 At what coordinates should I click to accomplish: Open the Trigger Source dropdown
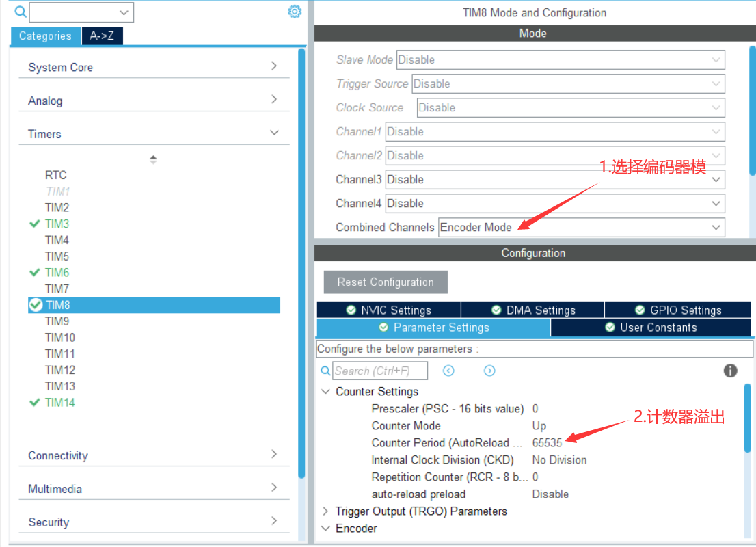(568, 83)
